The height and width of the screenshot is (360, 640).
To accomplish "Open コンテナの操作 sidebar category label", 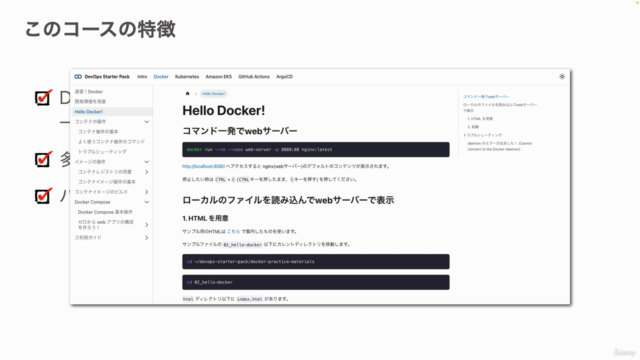I will (90, 122).
